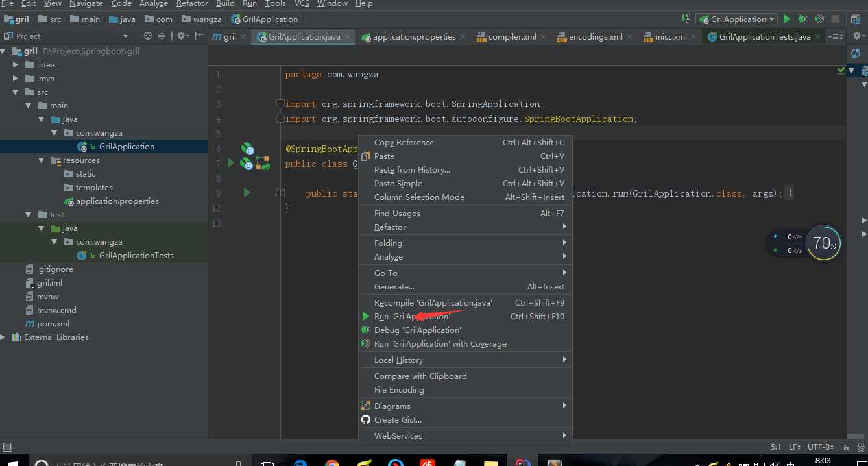Collapse the gril project root node
This screenshot has height=466, width=868.
click(x=4, y=51)
